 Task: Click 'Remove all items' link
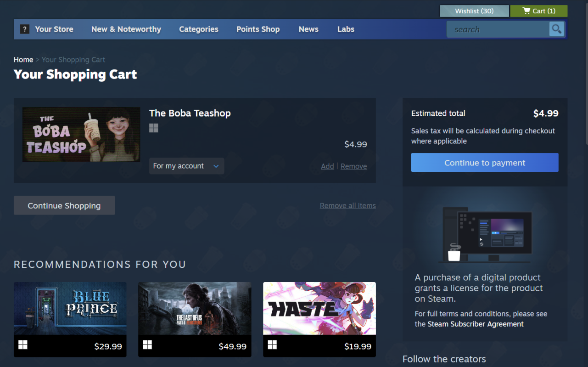point(347,206)
